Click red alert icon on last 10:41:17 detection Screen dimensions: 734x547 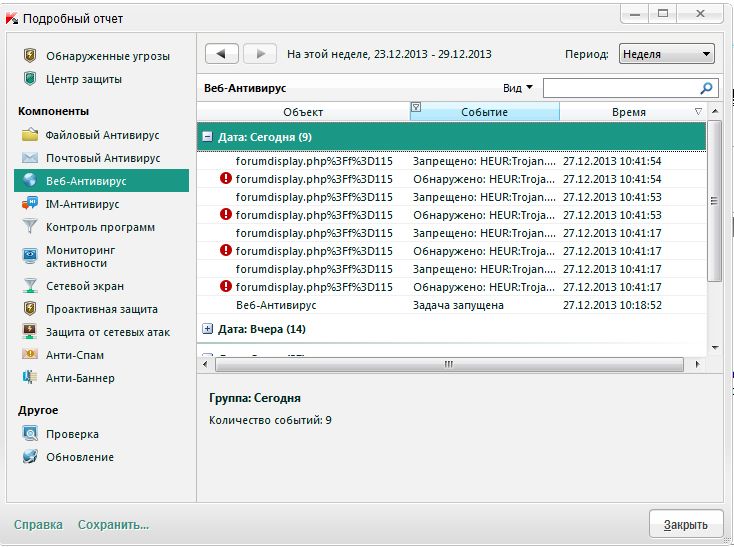tap(226, 286)
